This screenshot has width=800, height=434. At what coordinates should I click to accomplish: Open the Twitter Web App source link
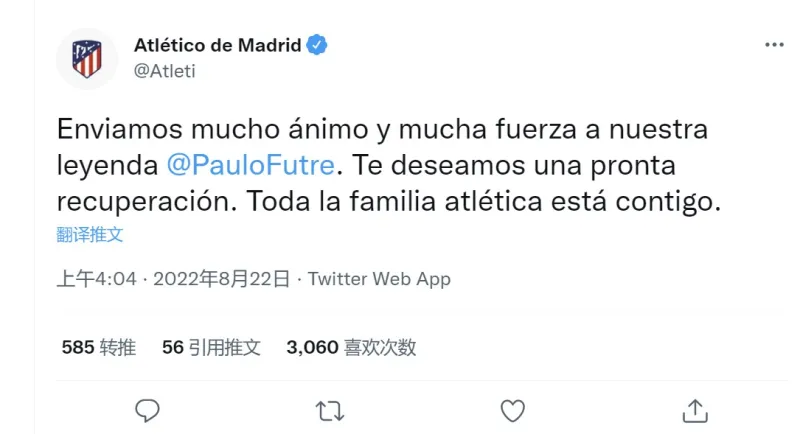(x=379, y=279)
